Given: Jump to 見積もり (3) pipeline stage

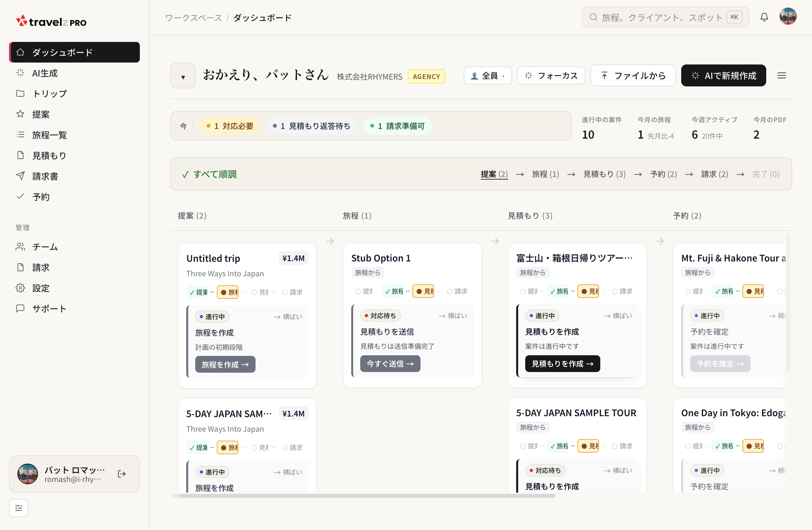Looking at the screenshot, I should click(604, 174).
